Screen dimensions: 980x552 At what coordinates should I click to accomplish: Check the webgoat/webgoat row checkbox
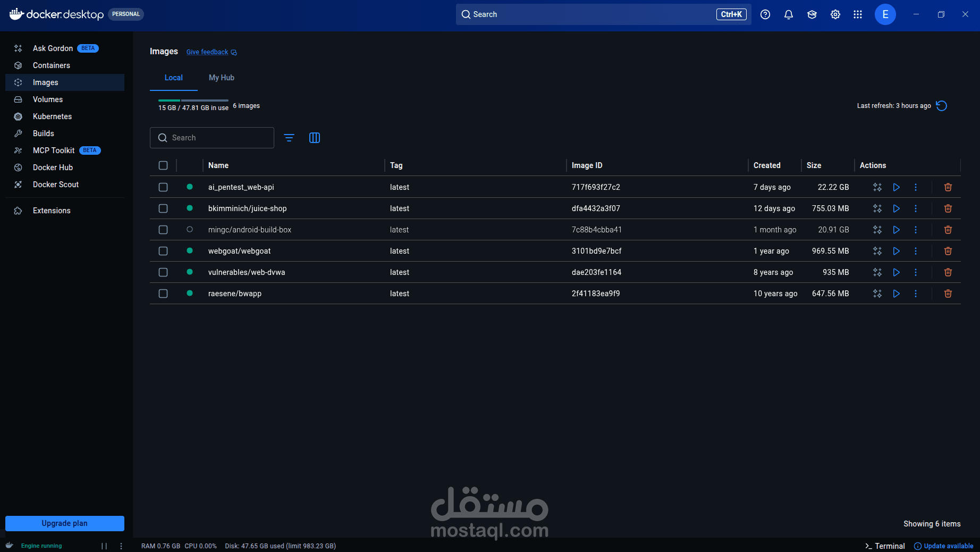(x=163, y=251)
